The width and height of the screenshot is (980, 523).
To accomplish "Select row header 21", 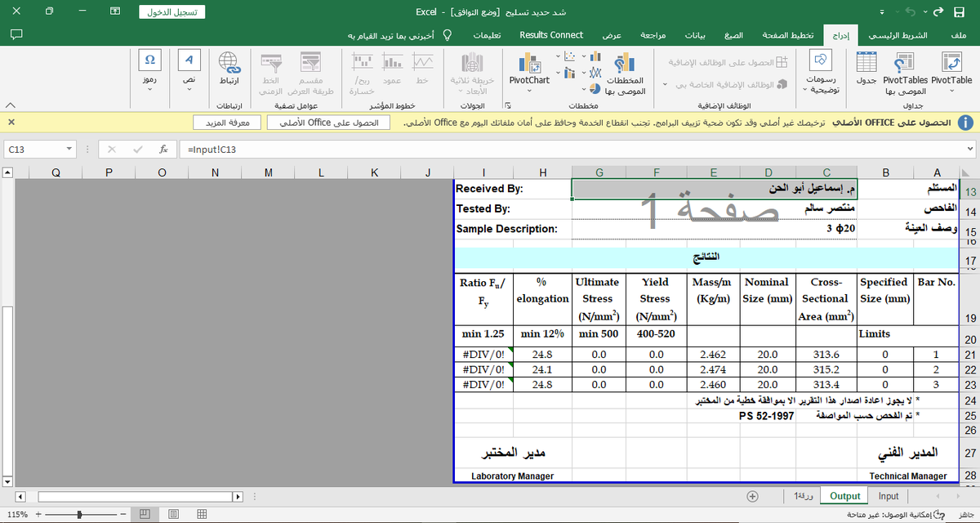I will pyautogui.click(x=971, y=355).
